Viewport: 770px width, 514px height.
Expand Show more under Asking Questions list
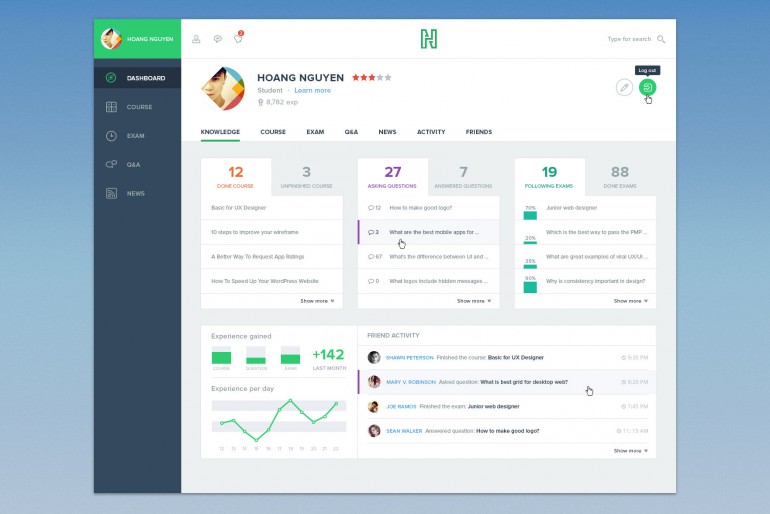tap(474, 300)
